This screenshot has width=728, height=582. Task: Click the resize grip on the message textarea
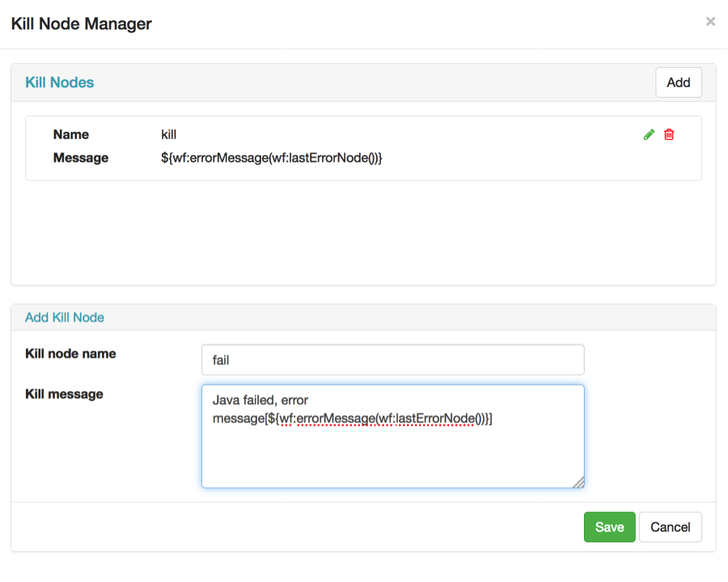(579, 483)
